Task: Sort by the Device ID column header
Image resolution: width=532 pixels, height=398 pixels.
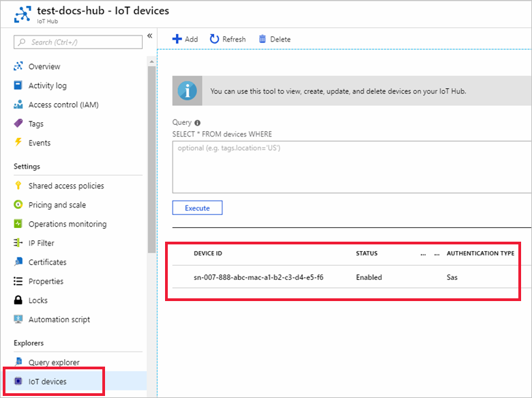Action: 208,253
